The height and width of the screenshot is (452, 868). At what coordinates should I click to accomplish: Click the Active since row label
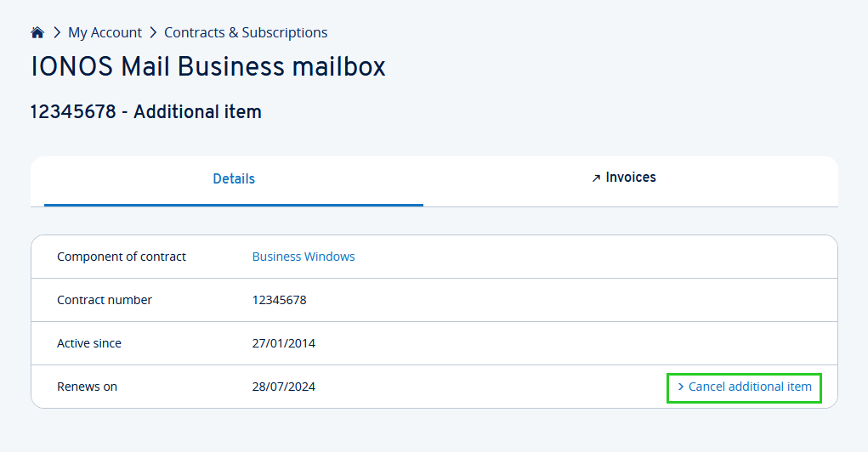[x=89, y=344]
